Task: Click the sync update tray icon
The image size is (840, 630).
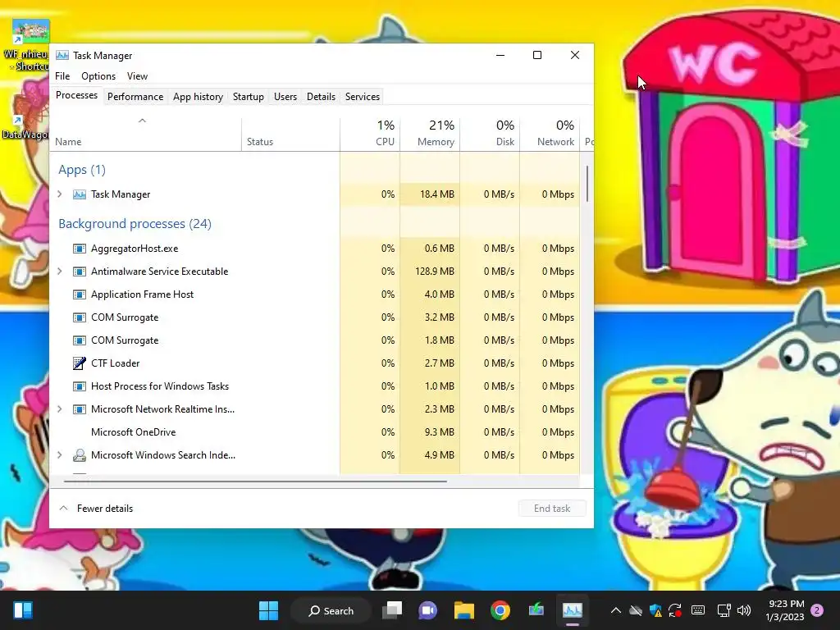Action: (675, 610)
